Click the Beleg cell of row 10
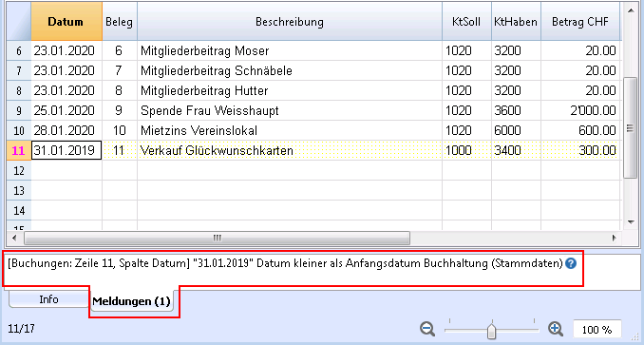Screen dimensions: 644x345 click(120, 130)
